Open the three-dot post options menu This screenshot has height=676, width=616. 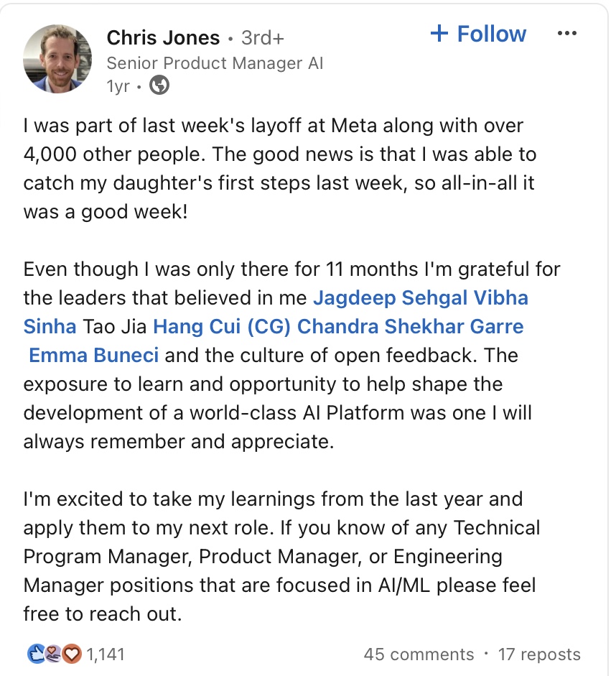pyautogui.click(x=566, y=34)
